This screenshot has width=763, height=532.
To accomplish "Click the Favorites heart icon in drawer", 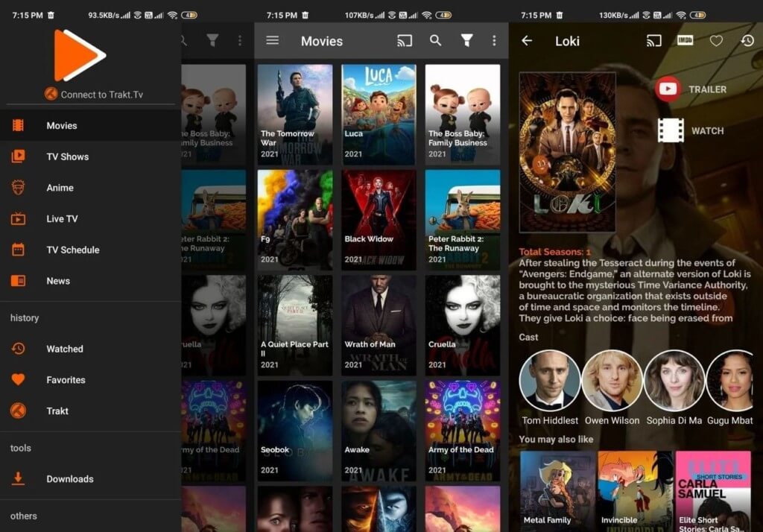I will (x=18, y=380).
